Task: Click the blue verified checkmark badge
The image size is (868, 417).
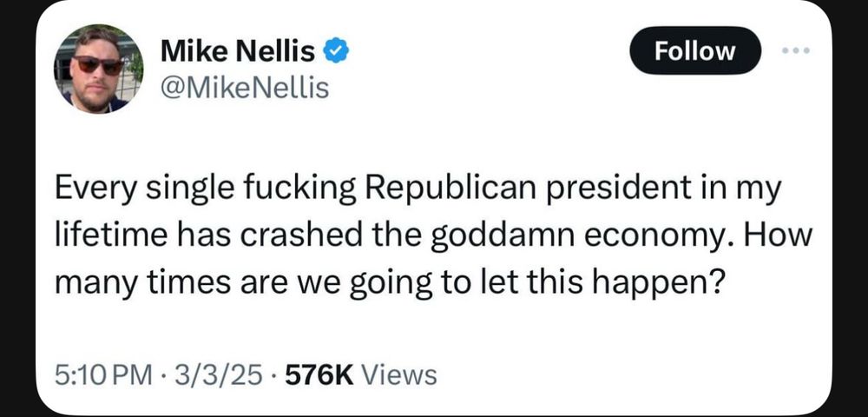Action: (x=336, y=53)
